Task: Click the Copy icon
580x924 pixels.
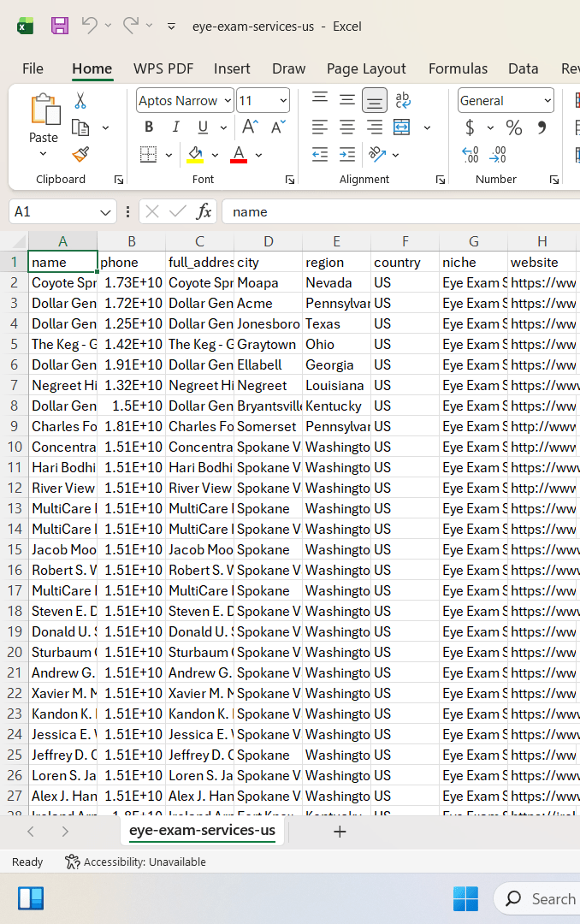Action: point(80,127)
